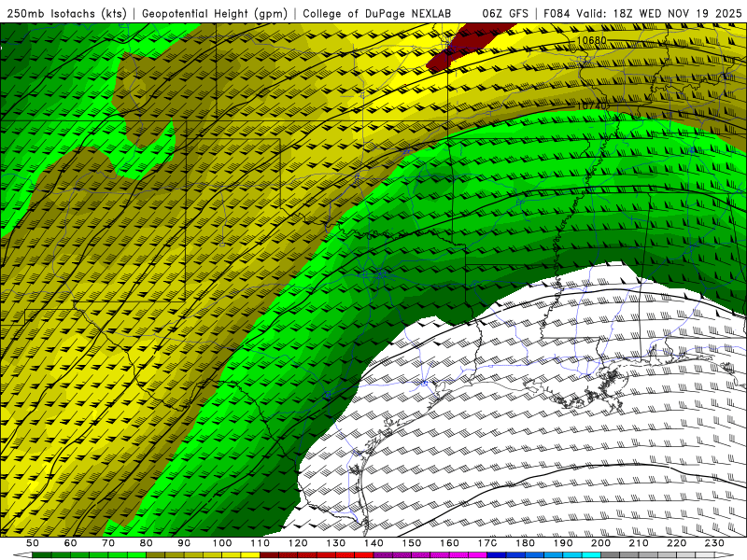Click the 140 value on the color scale

(x=373, y=543)
